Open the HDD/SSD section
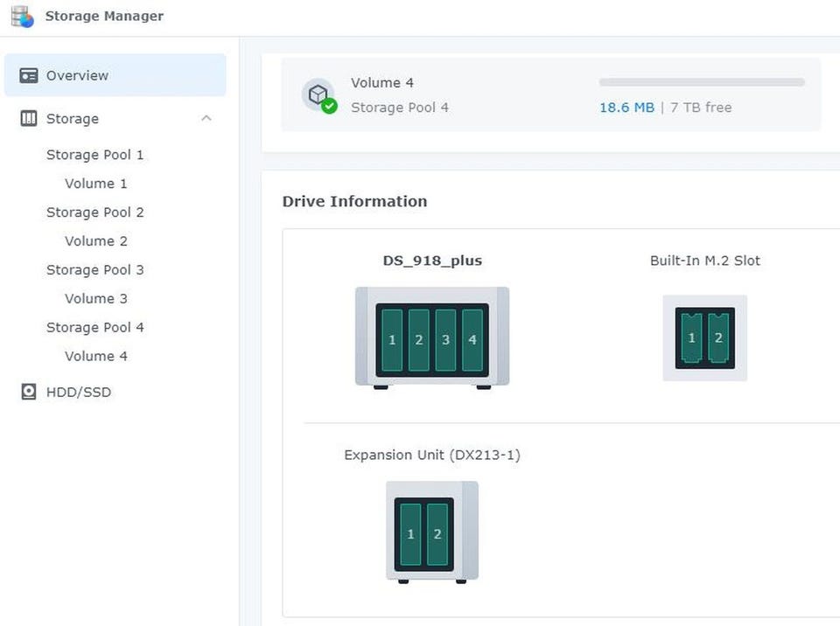 (x=78, y=393)
